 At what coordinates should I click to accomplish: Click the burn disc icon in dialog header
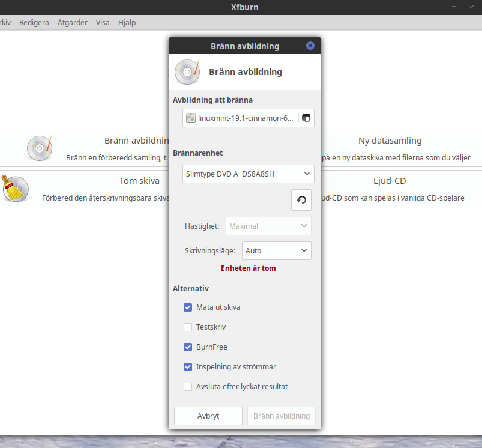(187, 72)
